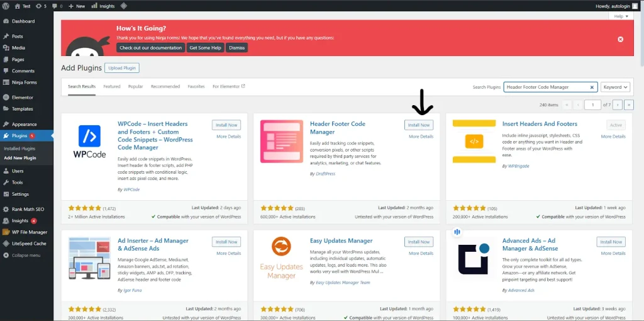
Task: Click the Upload Plugin button
Action: [x=122, y=68]
